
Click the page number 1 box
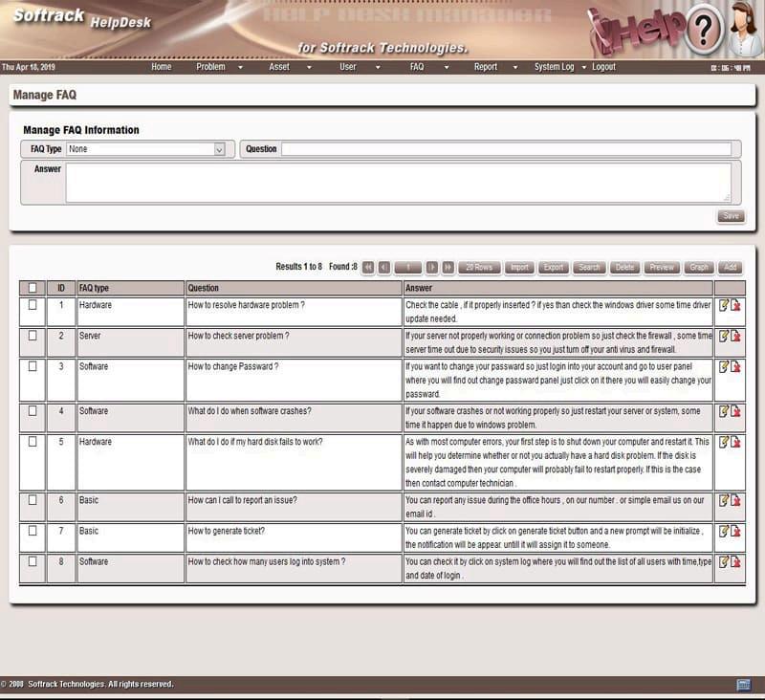(408, 268)
